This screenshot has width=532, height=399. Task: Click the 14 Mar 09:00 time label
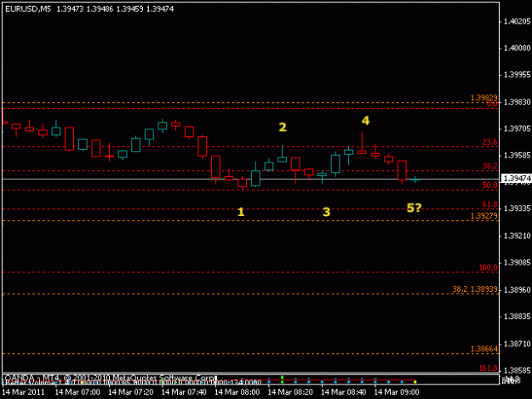397,392
